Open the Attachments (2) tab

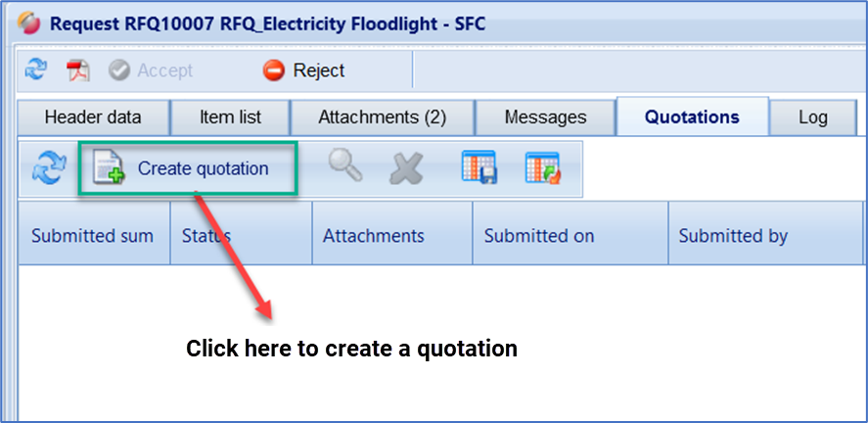(x=382, y=117)
